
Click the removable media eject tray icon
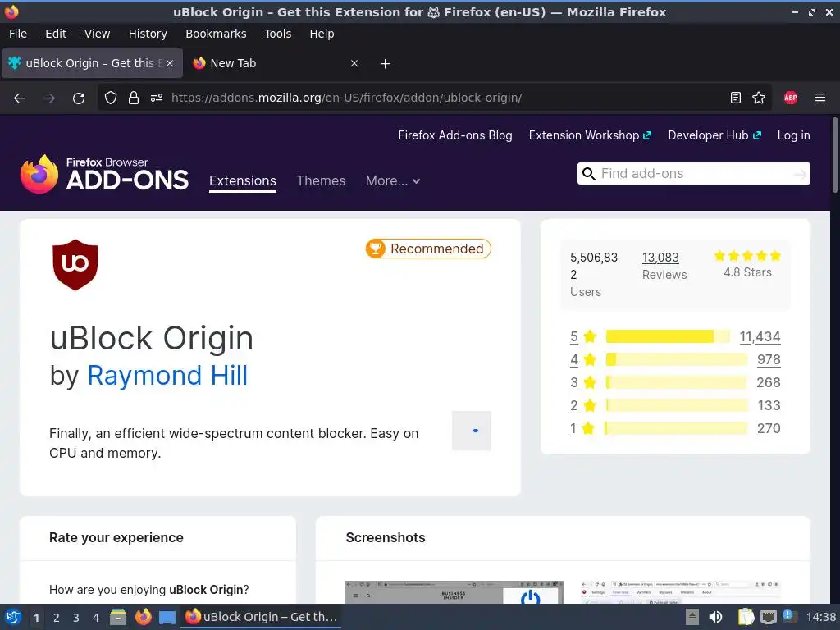pos(692,617)
